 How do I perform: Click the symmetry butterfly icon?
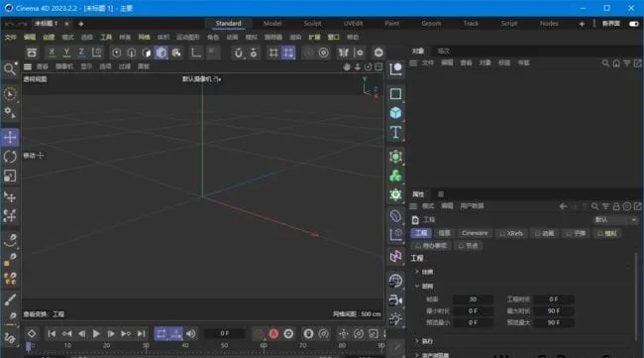point(344,53)
